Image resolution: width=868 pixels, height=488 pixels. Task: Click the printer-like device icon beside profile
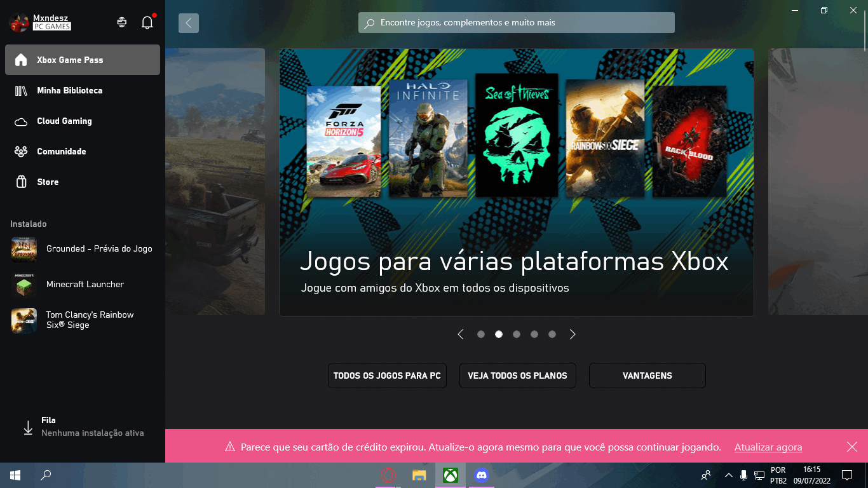[x=122, y=22]
